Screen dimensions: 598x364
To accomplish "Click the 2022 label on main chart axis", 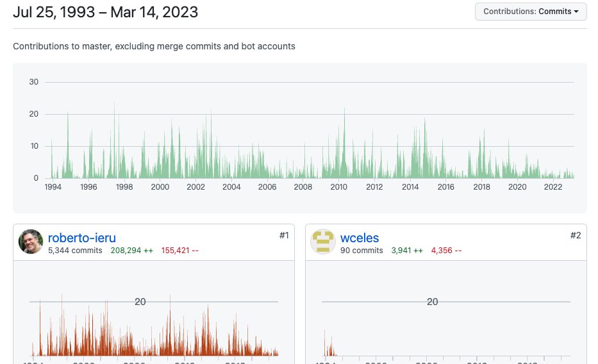I will (553, 186).
